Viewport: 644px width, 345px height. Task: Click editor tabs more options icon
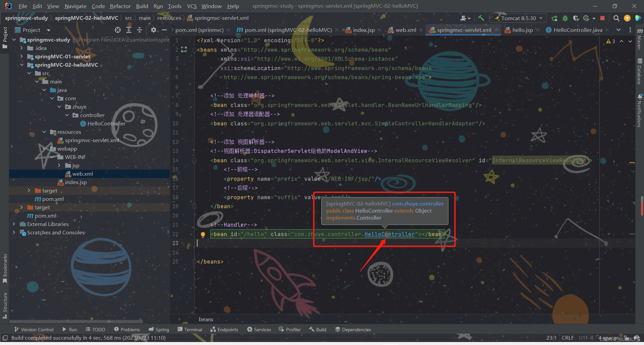pyautogui.click(x=630, y=30)
